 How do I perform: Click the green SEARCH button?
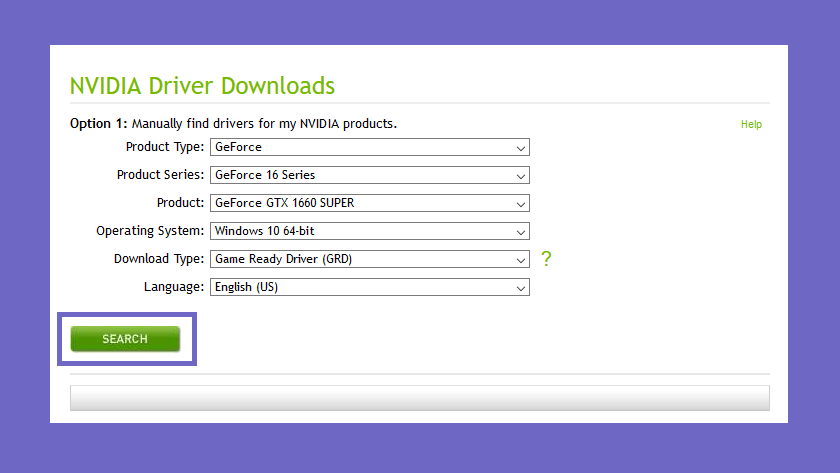coord(125,339)
